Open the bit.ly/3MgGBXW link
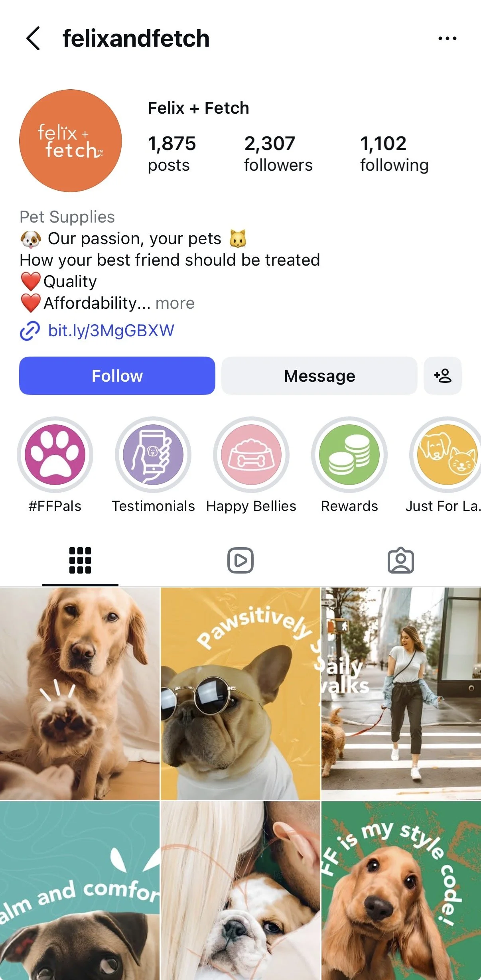The height and width of the screenshot is (980, 481). (x=111, y=331)
